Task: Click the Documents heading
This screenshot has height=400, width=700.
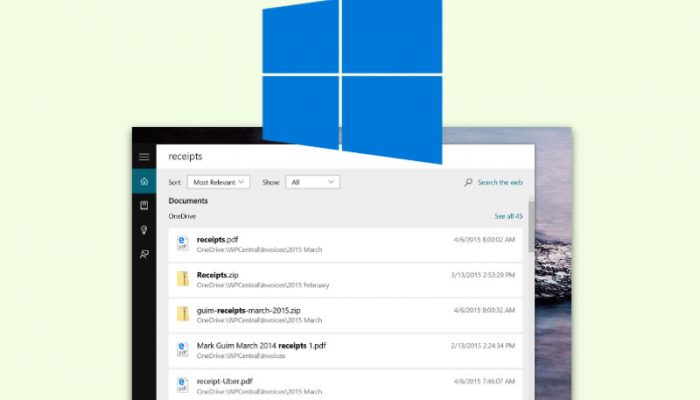Action: (188, 201)
